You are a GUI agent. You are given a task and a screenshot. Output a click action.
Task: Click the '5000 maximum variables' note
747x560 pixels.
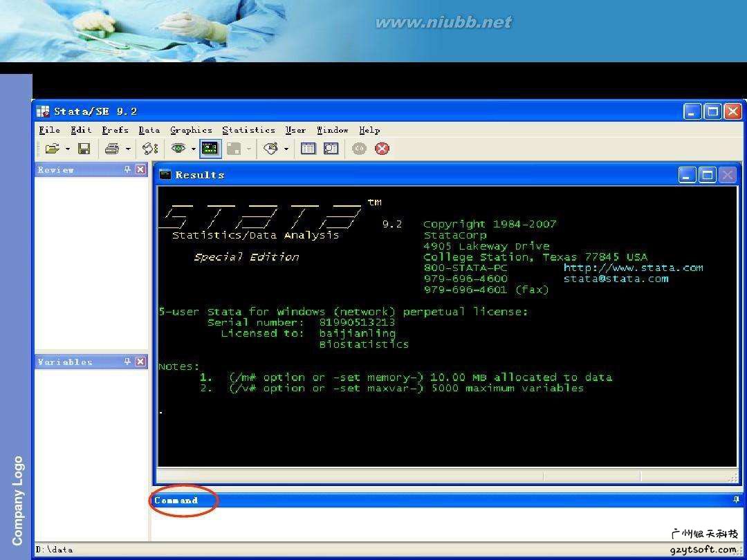coord(508,388)
